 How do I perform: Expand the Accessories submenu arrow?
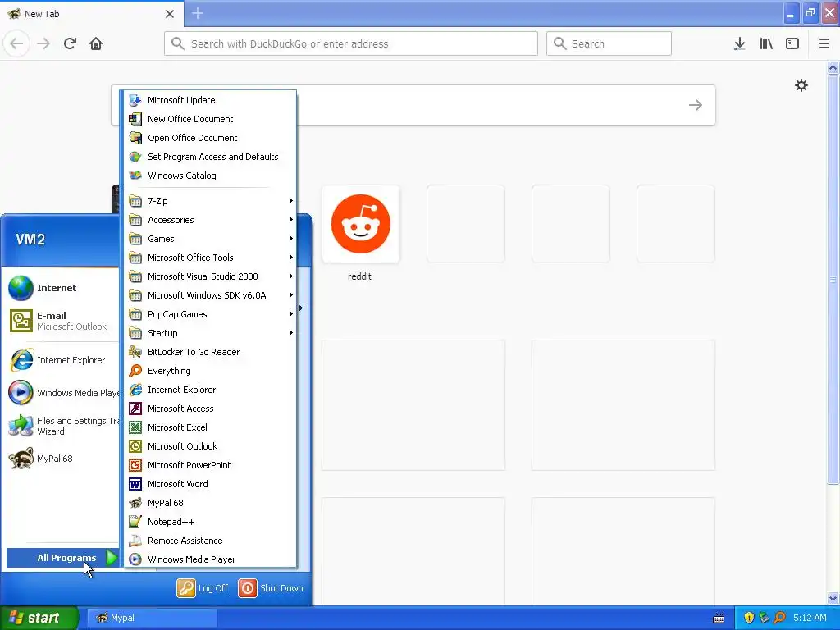click(x=291, y=220)
